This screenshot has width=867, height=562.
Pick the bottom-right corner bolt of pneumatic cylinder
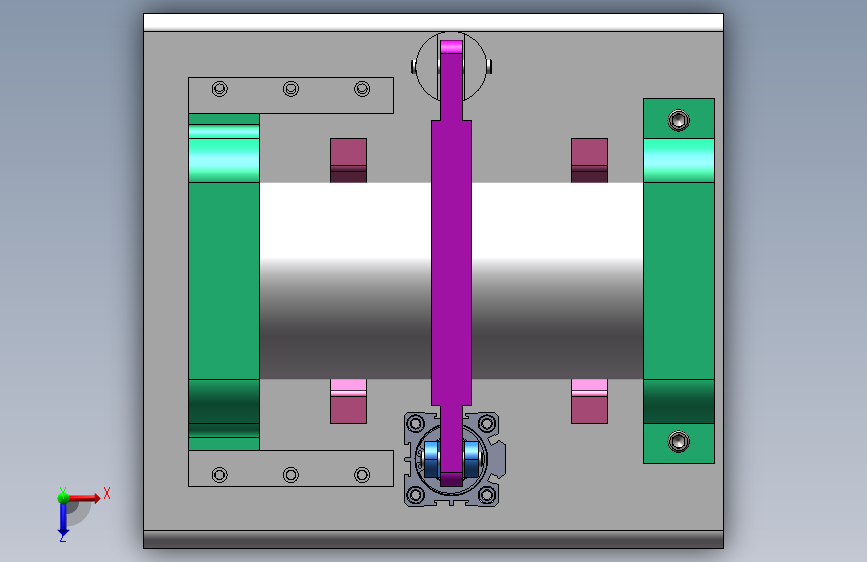pos(487,495)
